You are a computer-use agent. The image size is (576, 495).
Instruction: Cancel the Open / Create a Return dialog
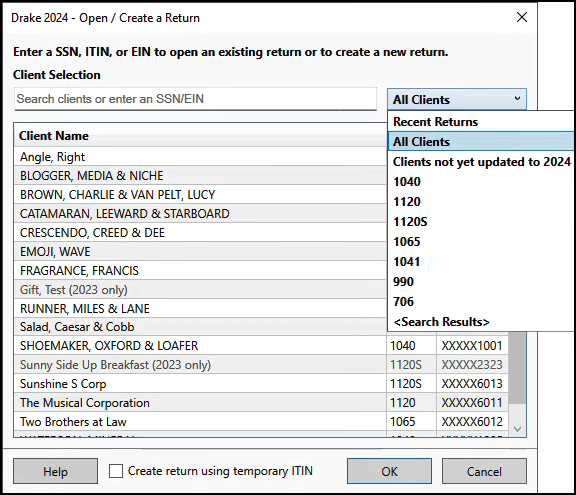click(484, 471)
